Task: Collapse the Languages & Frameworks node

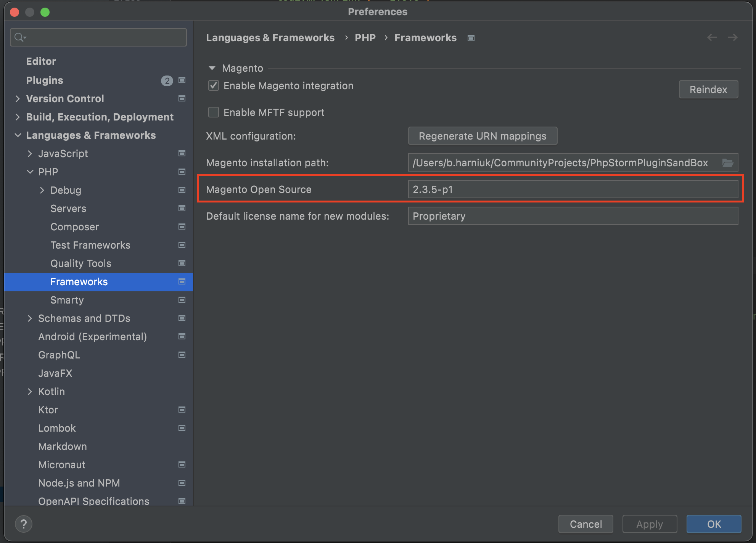Action: coord(18,135)
